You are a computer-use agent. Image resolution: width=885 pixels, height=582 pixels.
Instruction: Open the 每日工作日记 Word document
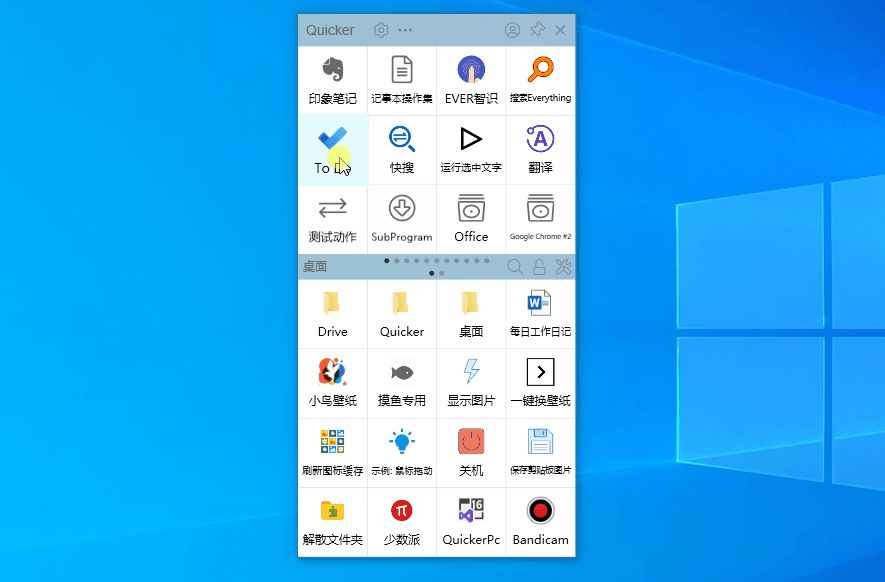[x=541, y=314]
